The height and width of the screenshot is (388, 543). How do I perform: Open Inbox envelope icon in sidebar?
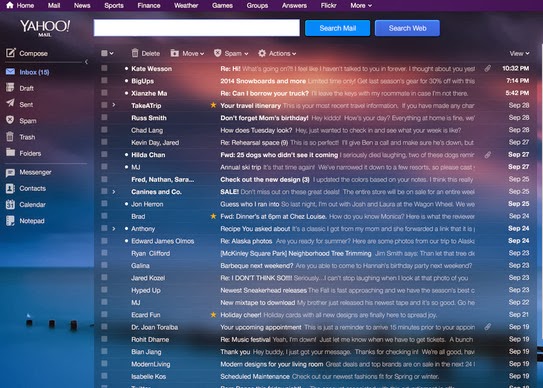tap(10, 71)
